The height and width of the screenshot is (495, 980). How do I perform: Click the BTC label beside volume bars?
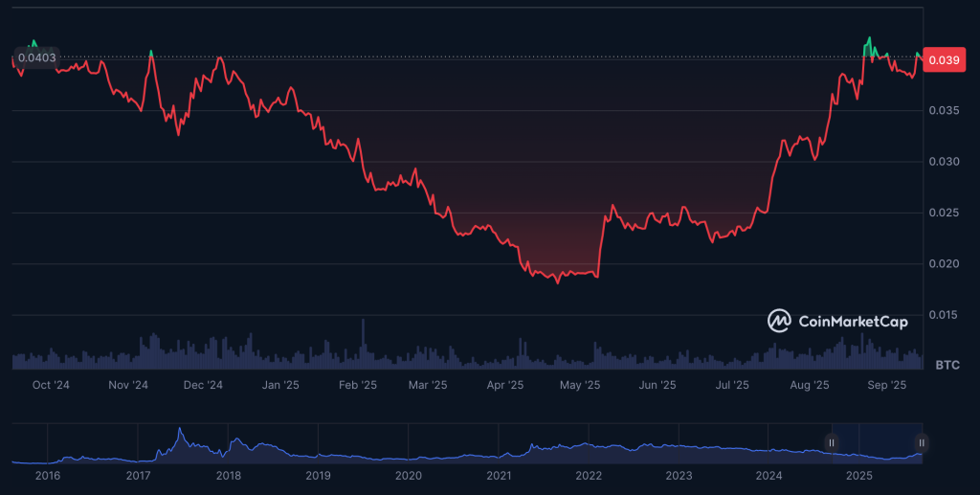(x=947, y=365)
